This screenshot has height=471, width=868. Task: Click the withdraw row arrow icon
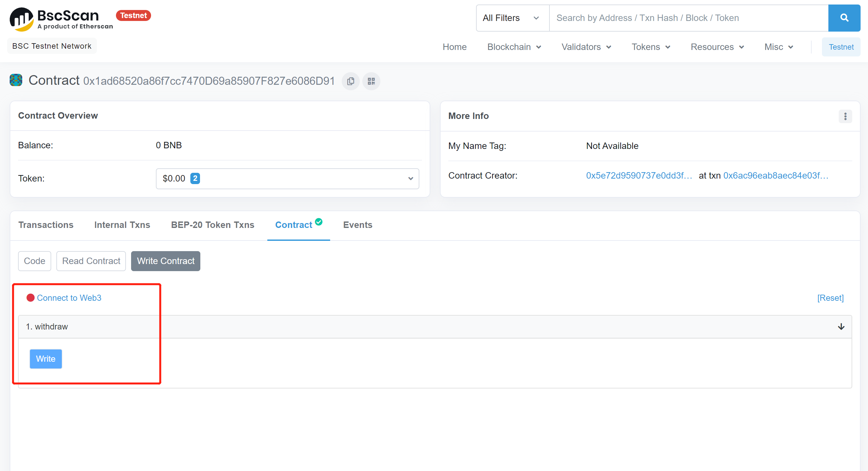(841, 327)
